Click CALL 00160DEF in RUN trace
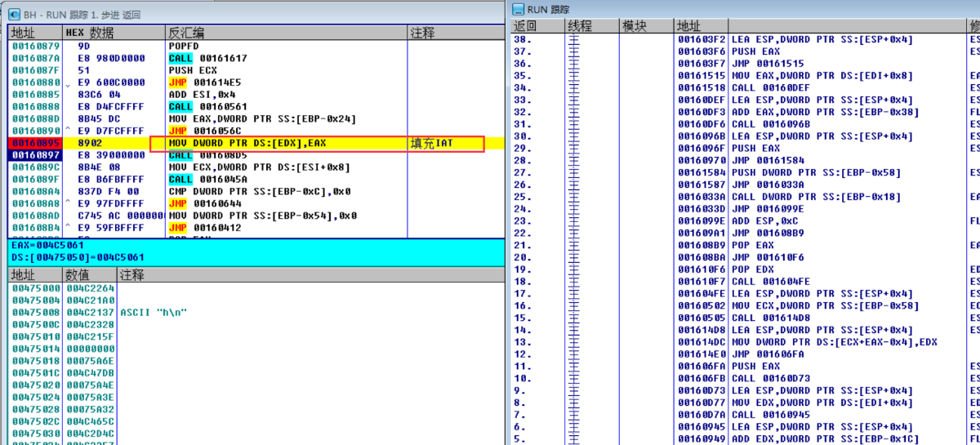 [x=771, y=87]
